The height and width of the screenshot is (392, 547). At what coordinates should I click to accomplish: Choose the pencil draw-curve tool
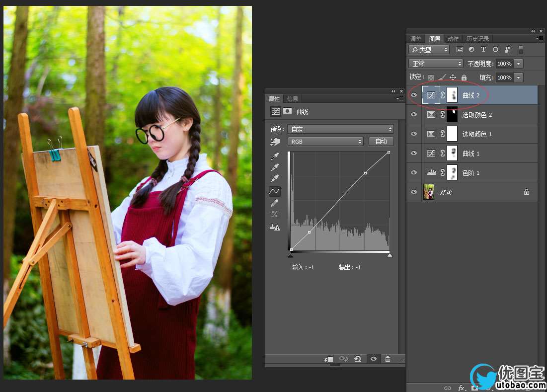click(275, 203)
